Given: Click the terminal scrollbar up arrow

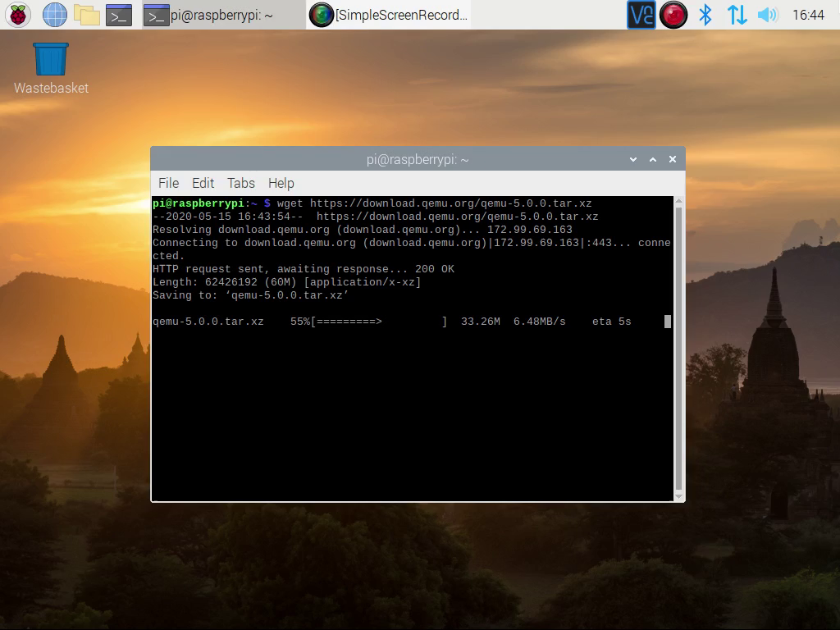Looking at the screenshot, I should point(678,201).
